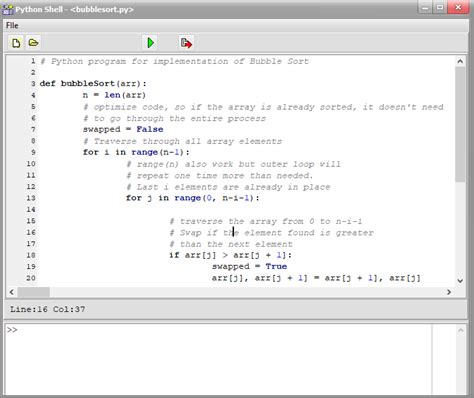Screen dimensions: 474x398
Task: Click inside the shell prompt input area
Action: [x=218, y=358]
